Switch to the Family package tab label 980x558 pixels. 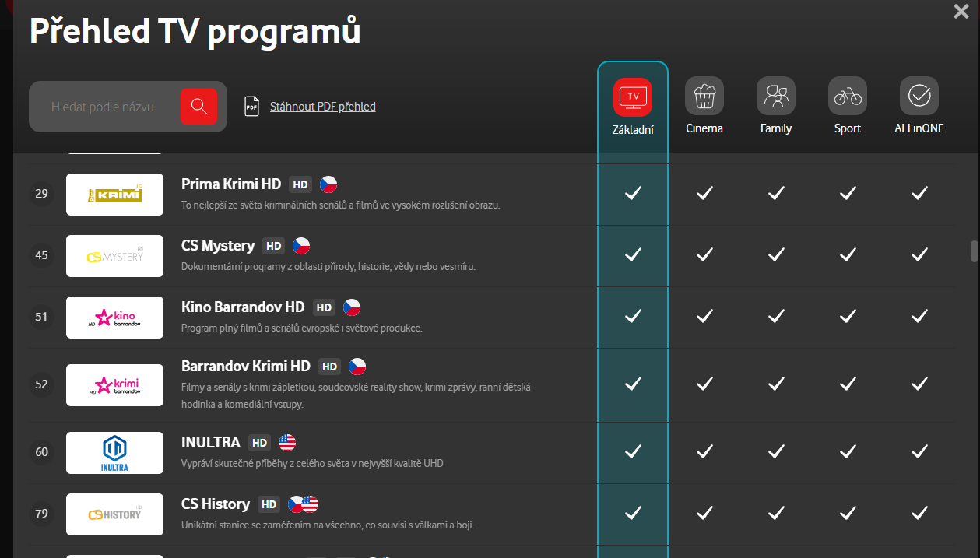(x=776, y=128)
